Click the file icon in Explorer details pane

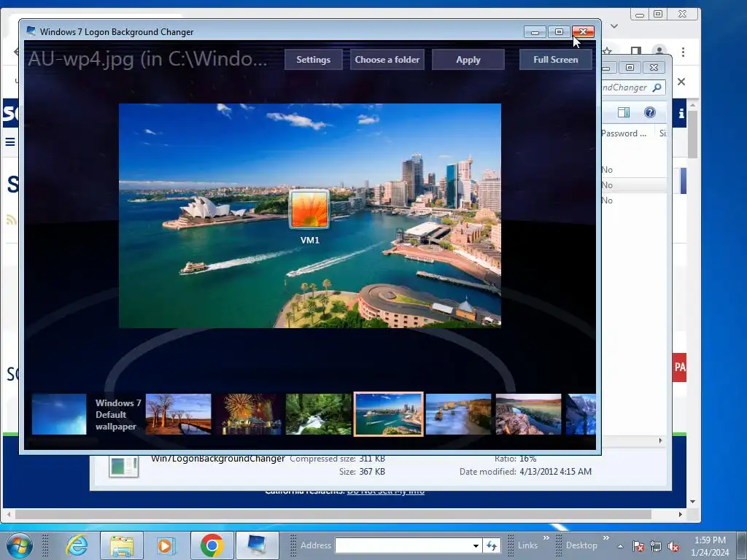tap(123, 466)
